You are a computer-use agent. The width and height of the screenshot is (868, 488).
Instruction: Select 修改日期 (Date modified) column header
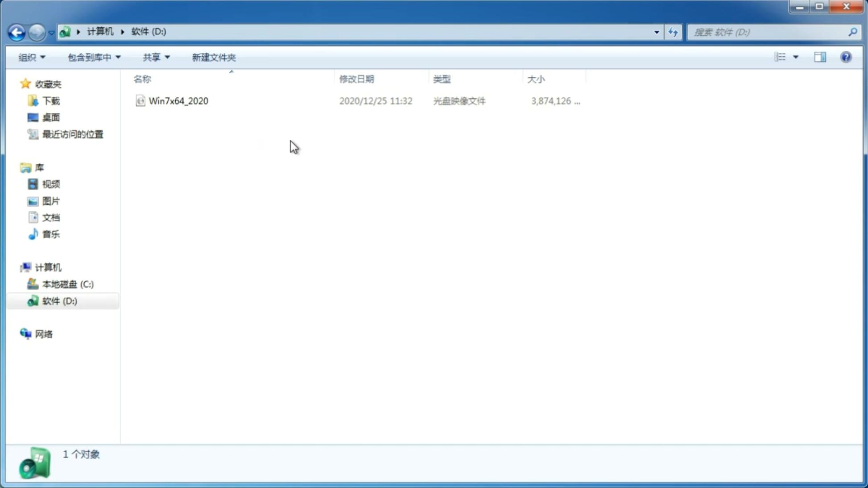pyautogui.click(x=356, y=79)
